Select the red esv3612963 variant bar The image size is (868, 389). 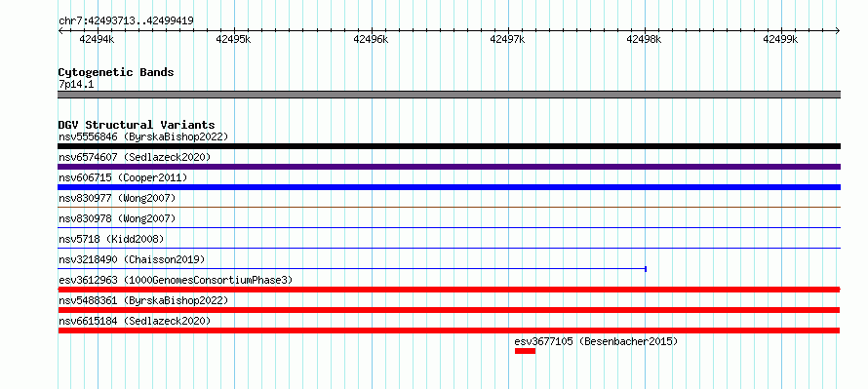click(x=449, y=290)
